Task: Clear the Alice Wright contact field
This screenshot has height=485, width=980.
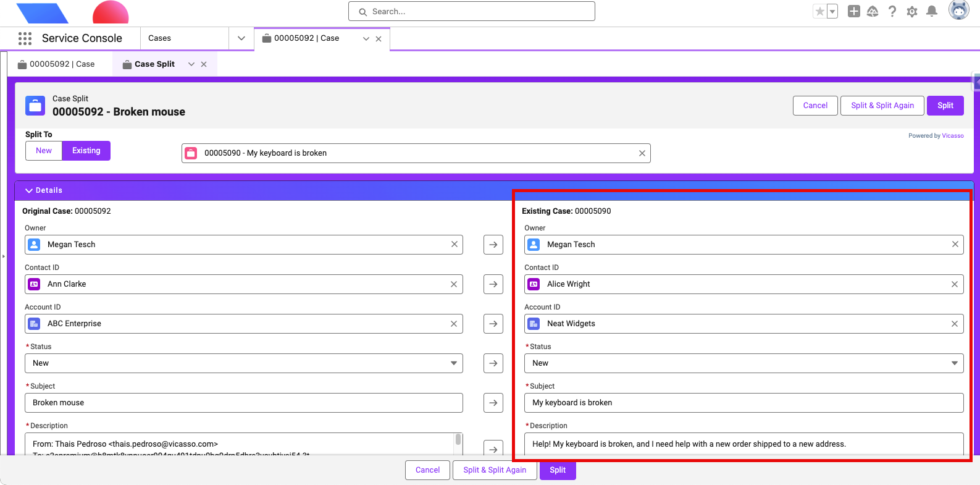Action: (x=955, y=284)
